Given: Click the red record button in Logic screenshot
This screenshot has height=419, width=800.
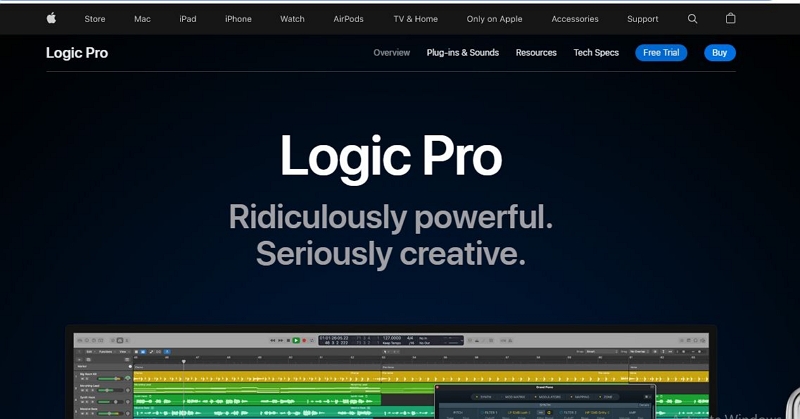Looking at the screenshot, I should coord(304,340).
